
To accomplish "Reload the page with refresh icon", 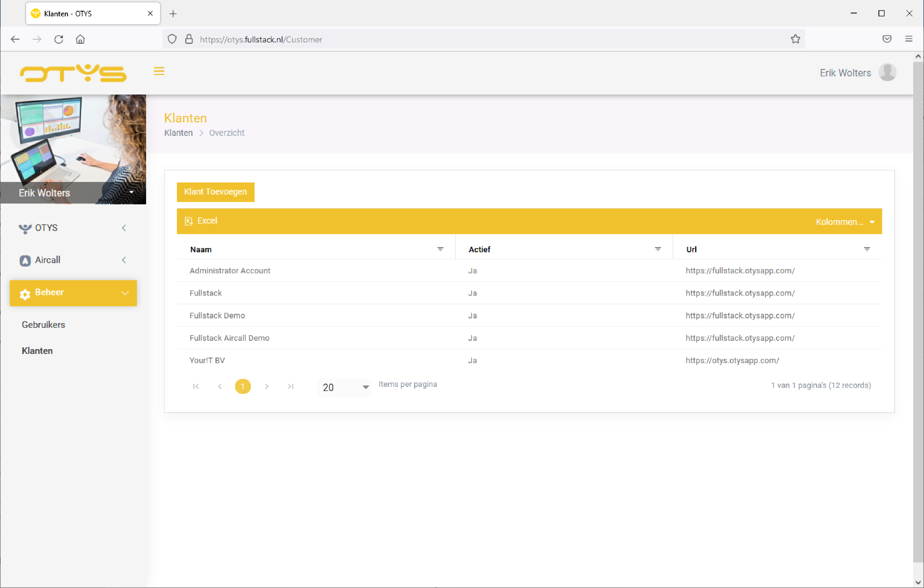I will click(59, 39).
